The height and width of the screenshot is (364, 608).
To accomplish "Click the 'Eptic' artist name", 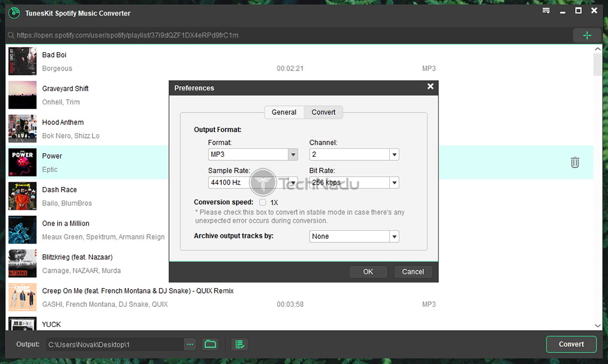I will [x=50, y=170].
